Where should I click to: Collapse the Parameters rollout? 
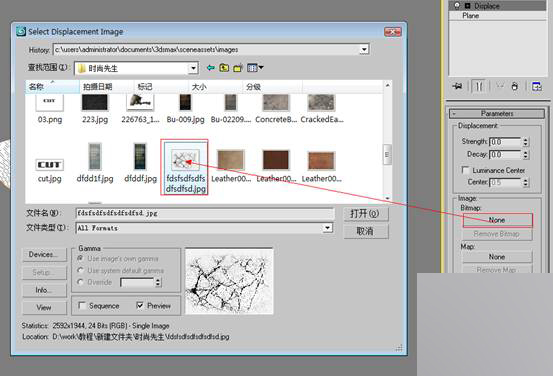pyautogui.click(x=497, y=114)
